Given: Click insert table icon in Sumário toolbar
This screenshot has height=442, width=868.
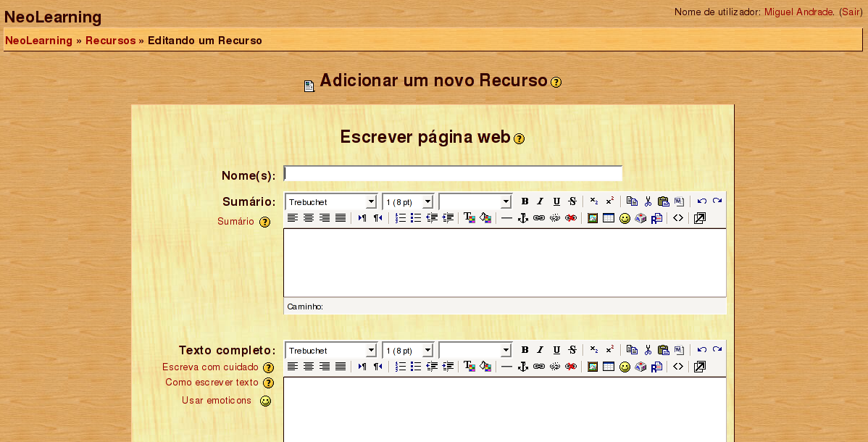Looking at the screenshot, I should 609,218.
